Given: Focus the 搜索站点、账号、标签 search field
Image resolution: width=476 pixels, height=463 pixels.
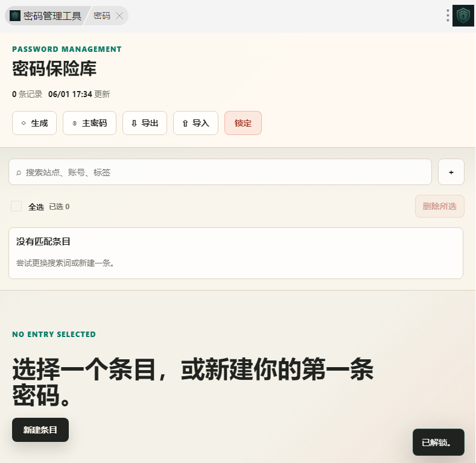Looking at the screenshot, I should pyautogui.click(x=220, y=172).
